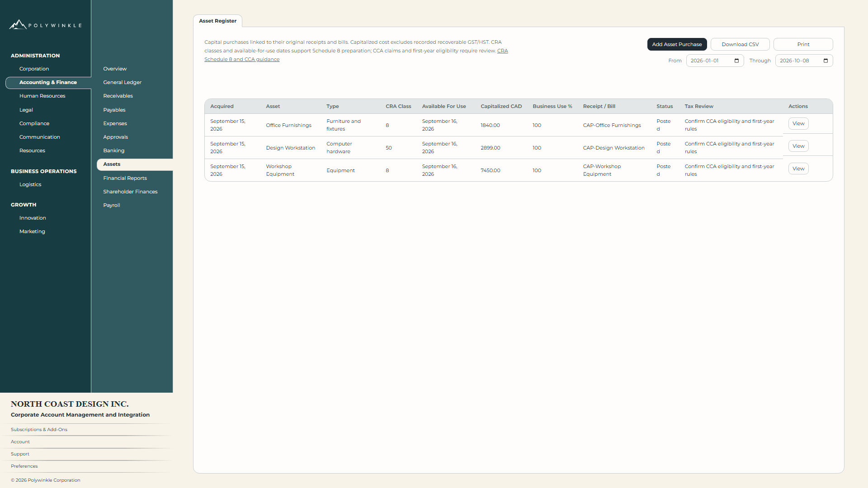Open Approvals submenu item
This screenshot has width=868, height=488.
(x=115, y=137)
